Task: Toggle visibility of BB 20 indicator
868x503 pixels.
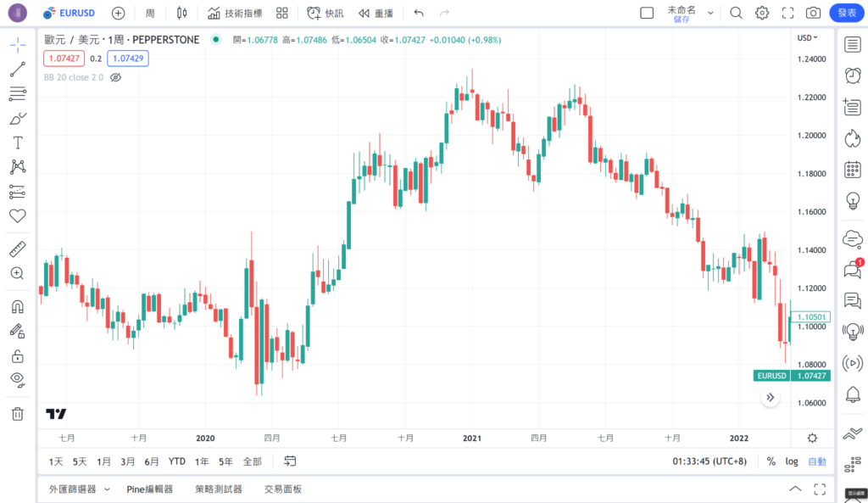Action: [117, 77]
